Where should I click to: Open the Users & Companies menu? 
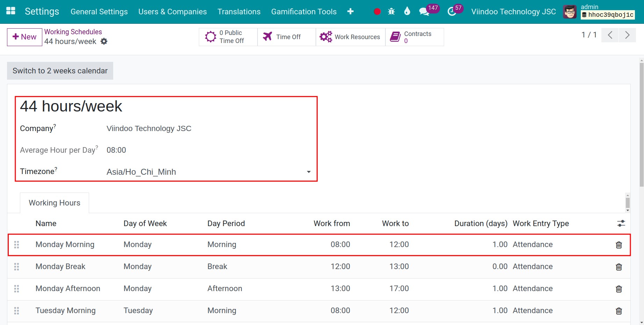coord(173,12)
